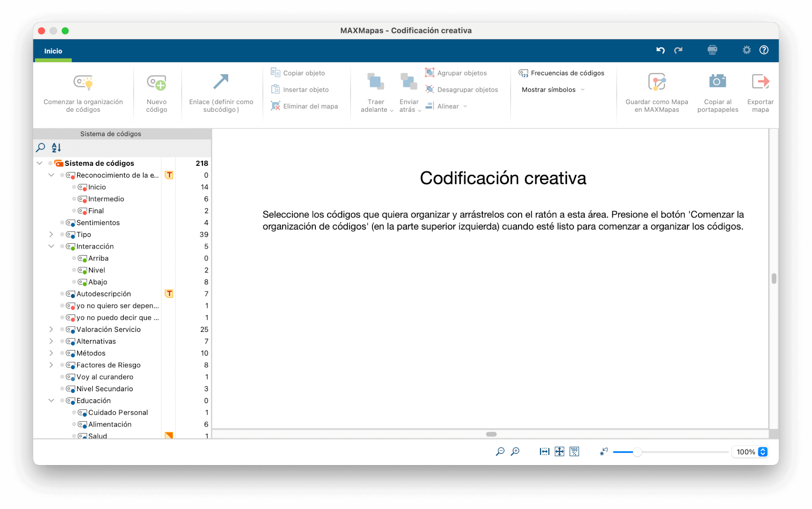The height and width of the screenshot is (509, 812).
Task: Open the help question mark icon
Action: click(x=764, y=50)
